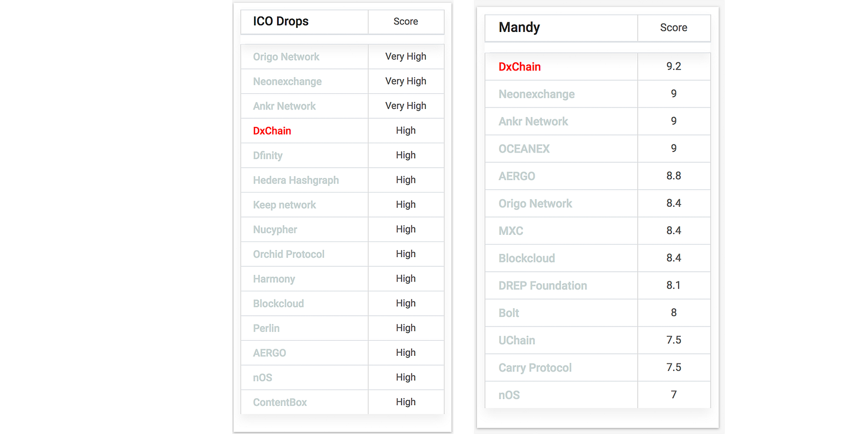The width and height of the screenshot is (868, 434).
Task: Click the red DxChain entry in ICO Drops table
Action: tap(272, 131)
